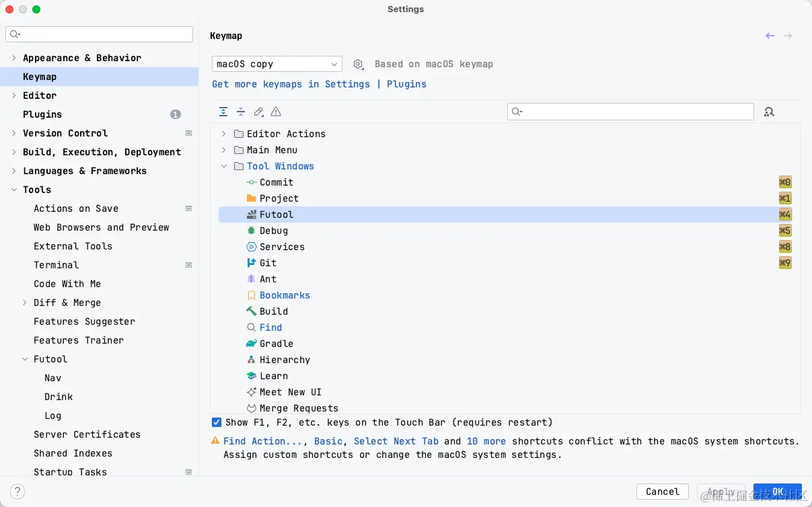Screen dimensions: 812x507
Task: Open Terminal settings under Tools
Action: click(57, 265)
